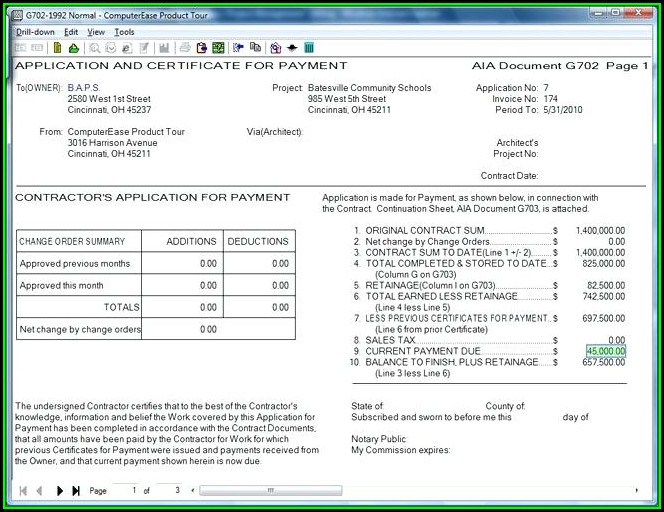Click the house-shaped toolbar icon
The image size is (664, 512).
click(273, 48)
